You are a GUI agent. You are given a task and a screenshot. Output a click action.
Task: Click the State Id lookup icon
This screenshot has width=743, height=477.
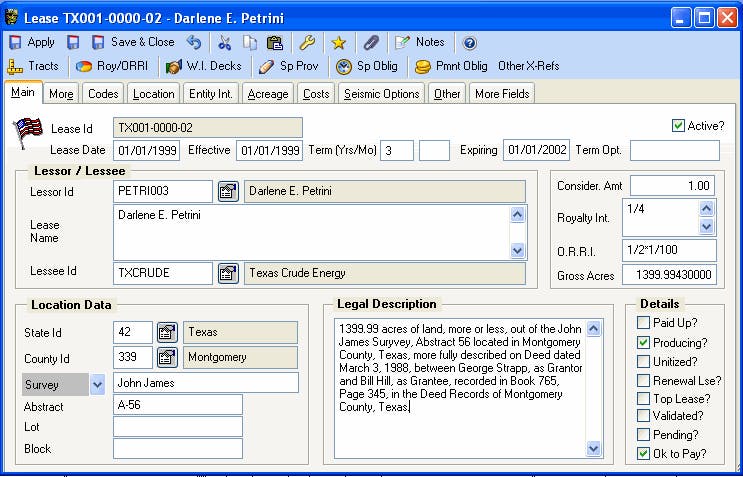[x=167, y=333]
